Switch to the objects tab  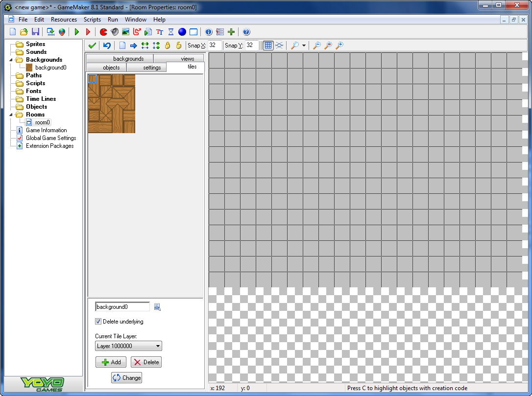(x=111, y=68)
